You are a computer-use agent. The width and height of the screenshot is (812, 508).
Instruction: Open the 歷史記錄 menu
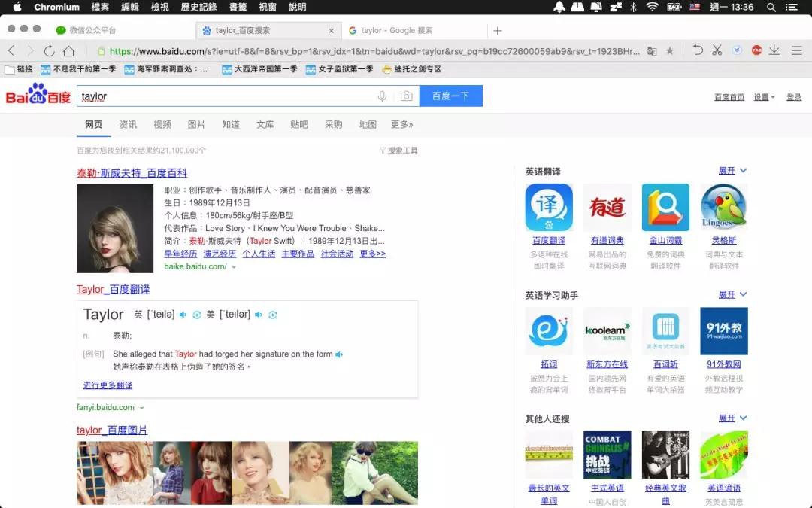198,8
